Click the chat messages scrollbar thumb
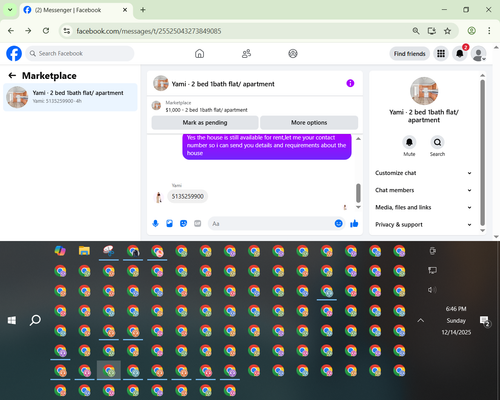This screenshot has width=500, height=400. click(358, 193)
